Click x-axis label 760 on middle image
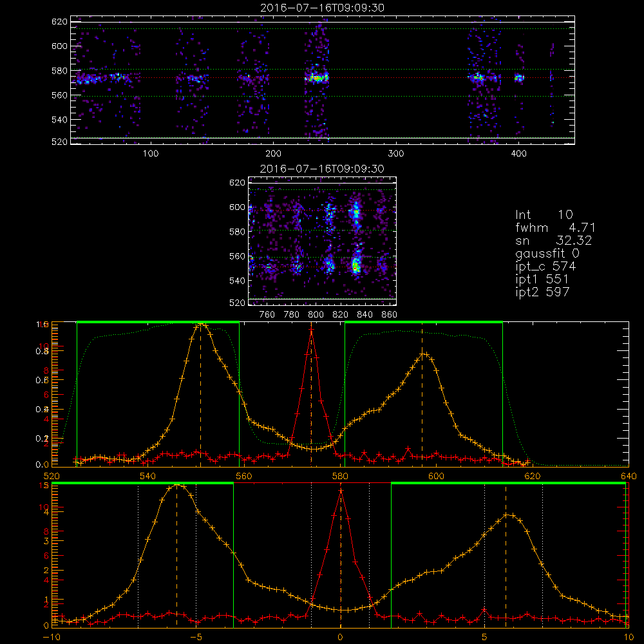 (x=267, y=315)
